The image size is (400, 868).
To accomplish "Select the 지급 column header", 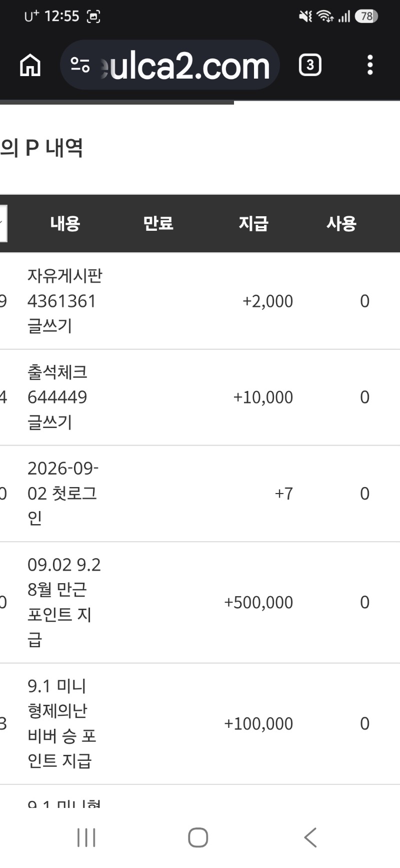I will pos(253,223).
